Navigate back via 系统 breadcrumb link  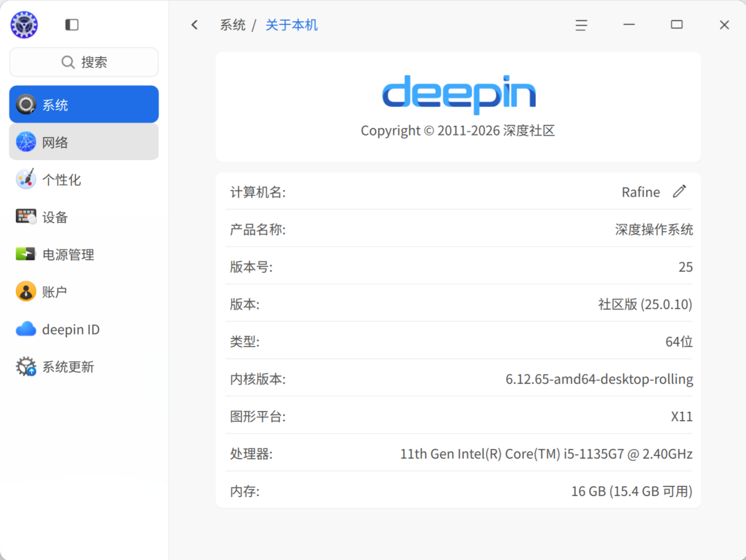point(232,25)
